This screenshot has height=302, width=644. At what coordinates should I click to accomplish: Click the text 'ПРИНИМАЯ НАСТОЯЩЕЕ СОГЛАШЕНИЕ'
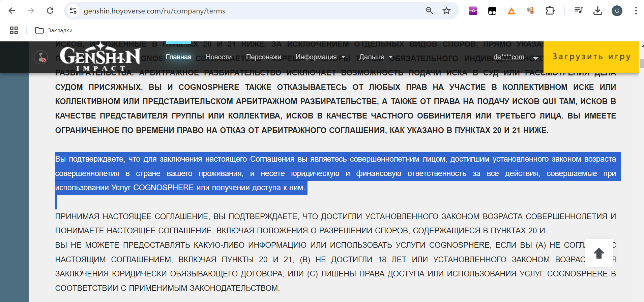132,216
